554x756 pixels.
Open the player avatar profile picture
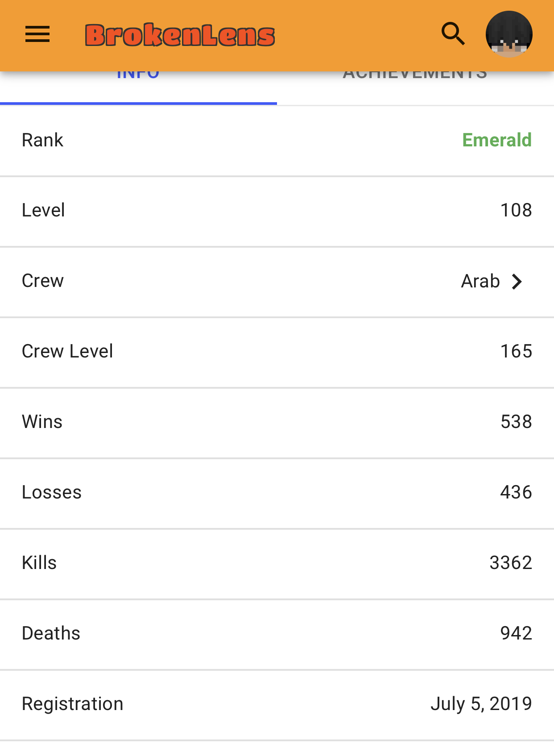(x=509, y=34)
